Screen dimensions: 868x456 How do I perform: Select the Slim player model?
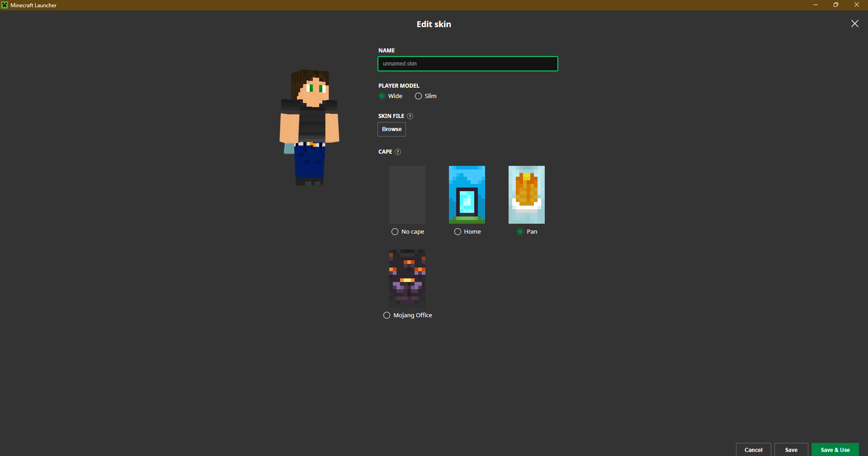pos(419,96)
